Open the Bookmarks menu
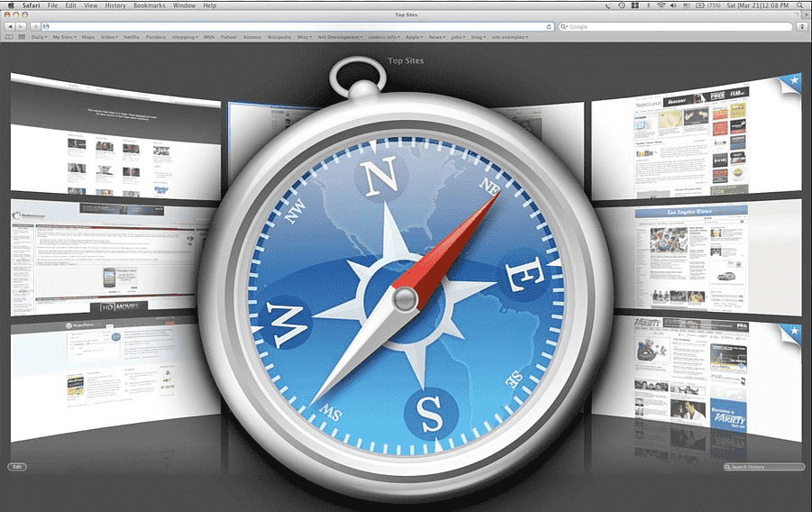812x512 pixels. [149, 5]
